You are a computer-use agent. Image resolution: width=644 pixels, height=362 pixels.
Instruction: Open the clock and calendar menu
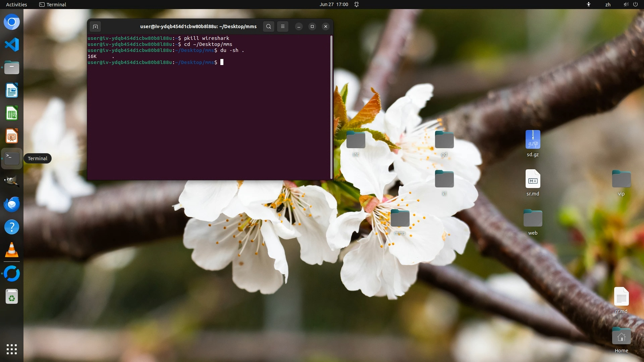click(x=334, y=4)
